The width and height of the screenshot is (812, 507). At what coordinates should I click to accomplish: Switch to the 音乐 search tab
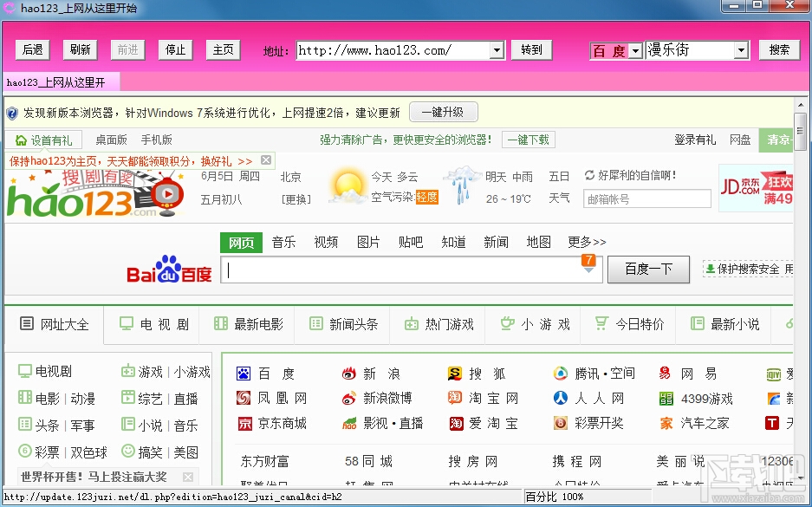click(x=283, y=242)
